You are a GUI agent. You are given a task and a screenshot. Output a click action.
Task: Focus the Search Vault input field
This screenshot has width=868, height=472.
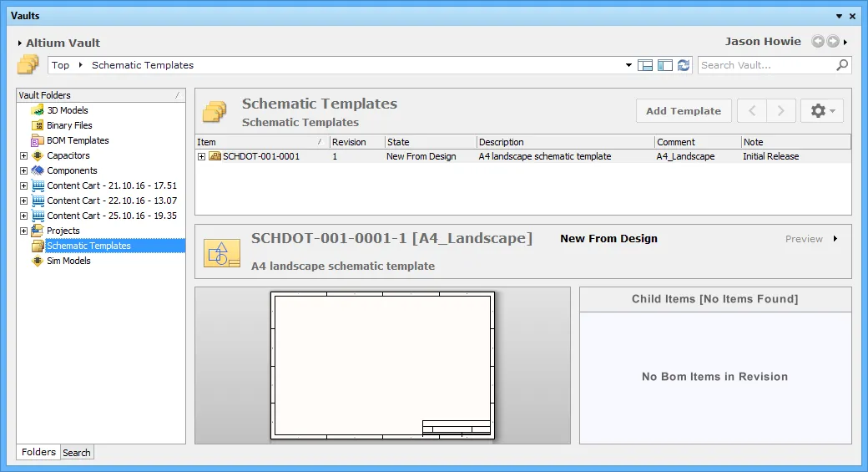pos(767,65)
